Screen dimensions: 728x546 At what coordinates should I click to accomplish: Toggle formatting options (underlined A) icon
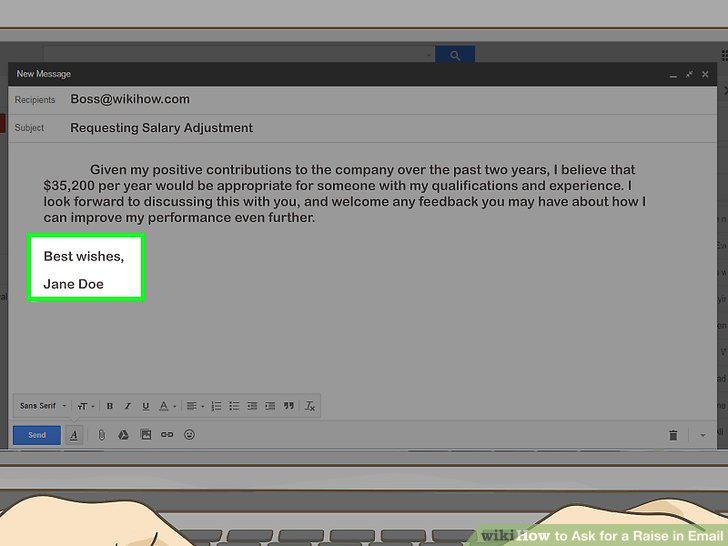click(74, 435)
